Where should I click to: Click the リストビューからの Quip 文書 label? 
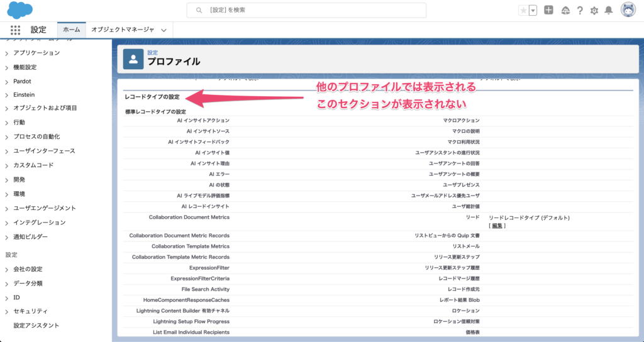point(447,236)
